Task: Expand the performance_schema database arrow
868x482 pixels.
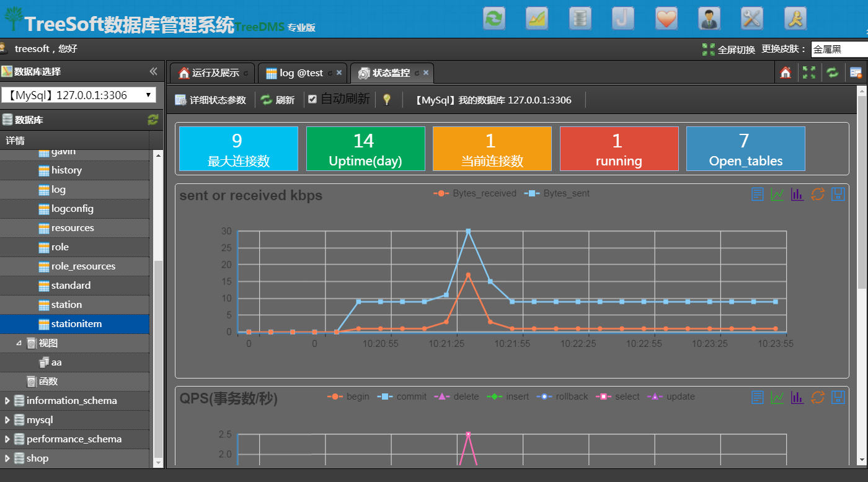Action: point(7,439)
